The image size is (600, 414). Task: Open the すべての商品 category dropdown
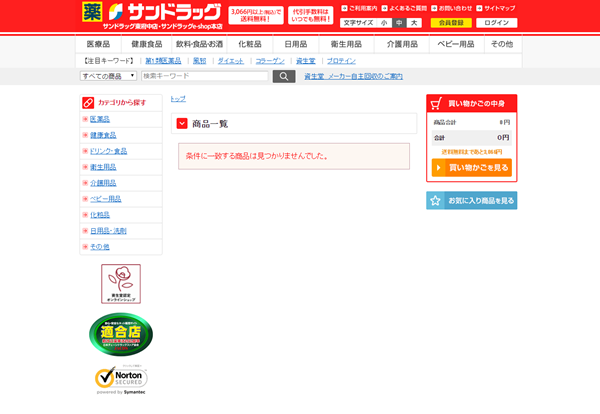tap(108, 76)
